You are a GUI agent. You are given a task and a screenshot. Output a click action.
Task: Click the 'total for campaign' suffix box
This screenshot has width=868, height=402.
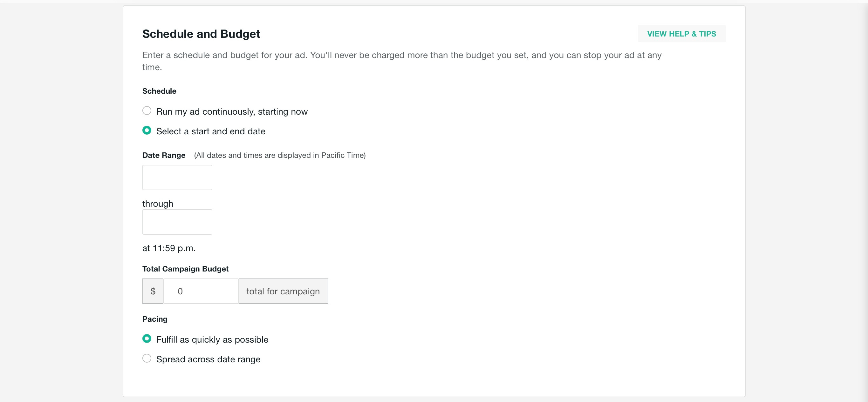[283, 291]
